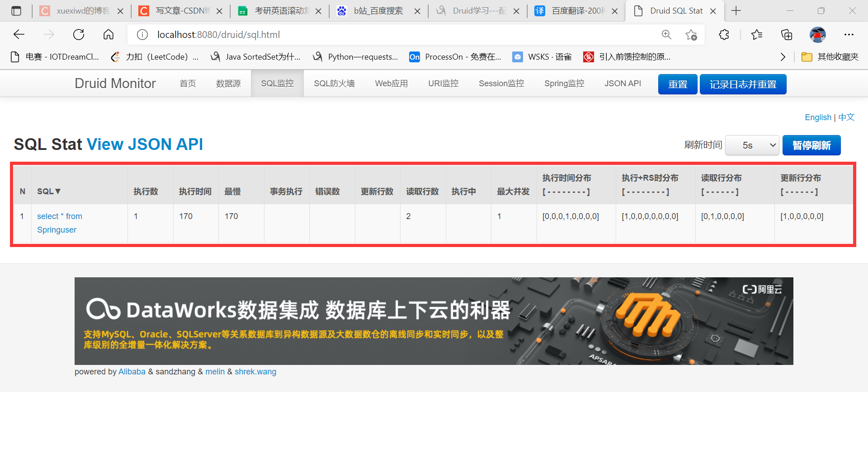Open the 5s refresh interval dropdown

[752, 145]
